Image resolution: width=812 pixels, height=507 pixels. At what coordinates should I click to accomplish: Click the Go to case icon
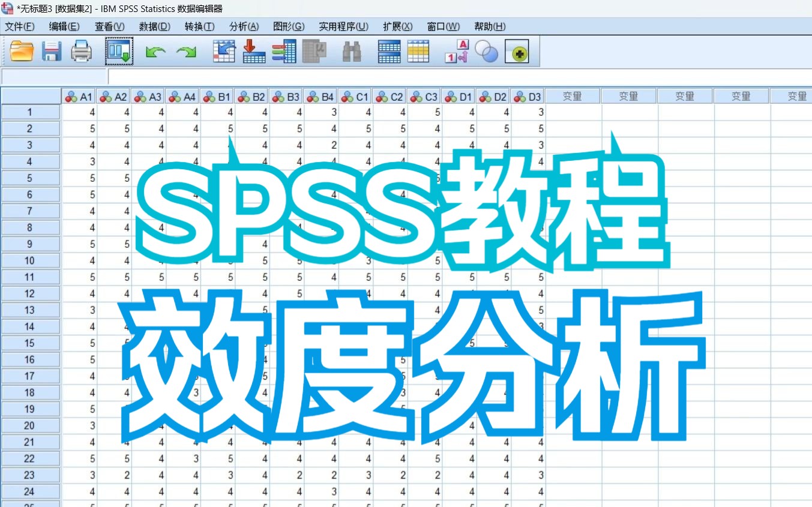coord(224,52)
